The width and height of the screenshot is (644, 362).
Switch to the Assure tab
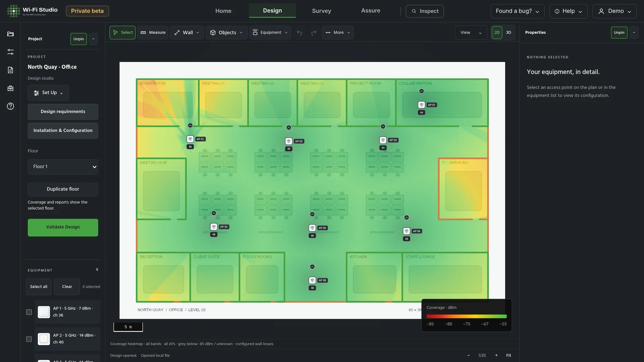(371, 10)
